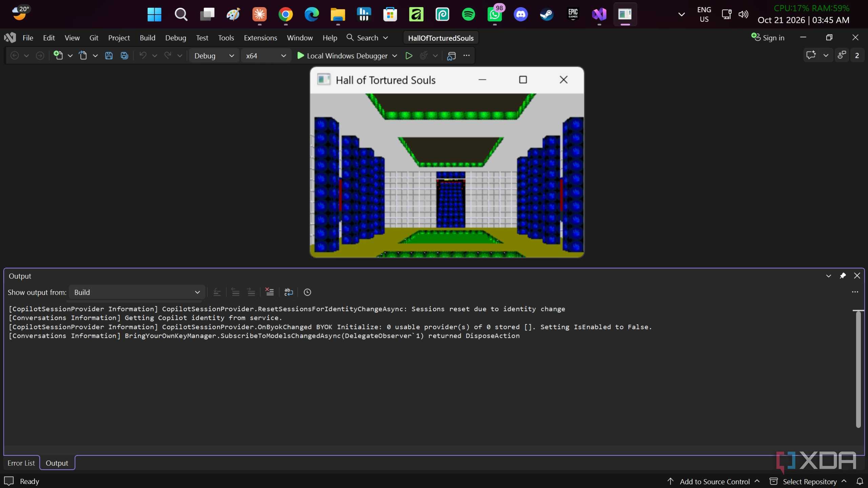Open Discord from Windows taskbar
This screenshot has height=488, width=868.
click(521, 14)
